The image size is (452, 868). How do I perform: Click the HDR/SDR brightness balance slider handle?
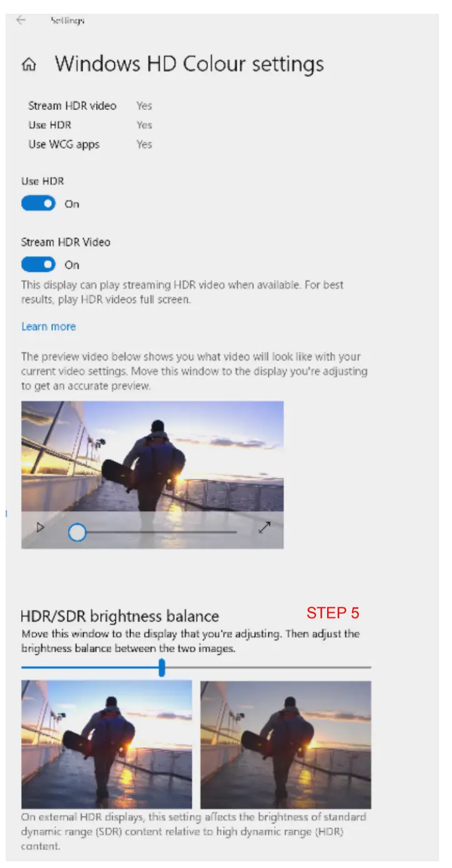(162, 668)
